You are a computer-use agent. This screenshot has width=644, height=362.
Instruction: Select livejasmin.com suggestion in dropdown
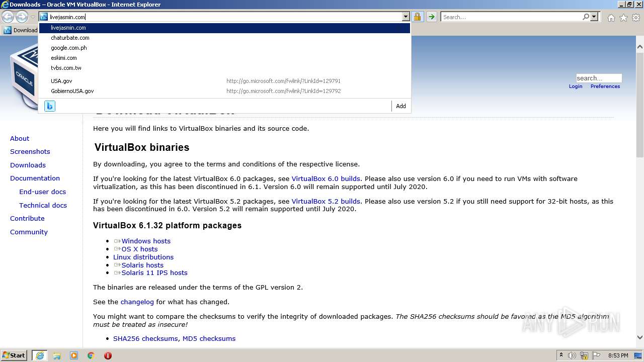(224, 28)
